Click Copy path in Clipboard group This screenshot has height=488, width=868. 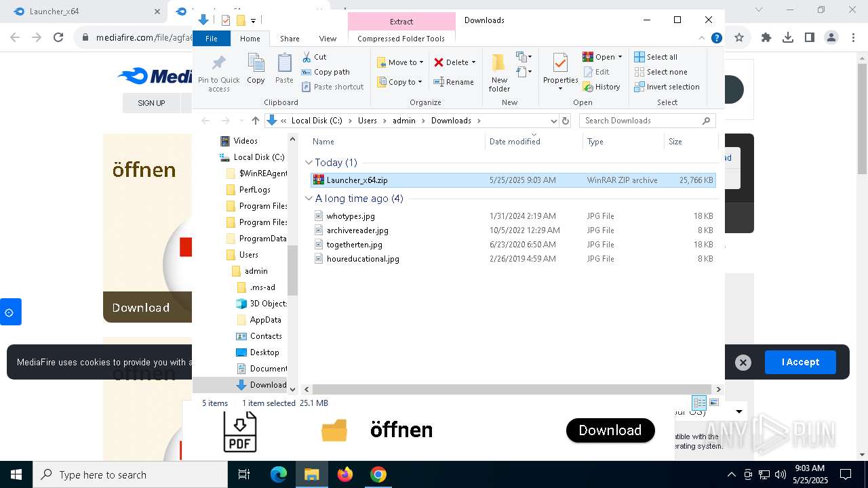[x=325, y=72]
